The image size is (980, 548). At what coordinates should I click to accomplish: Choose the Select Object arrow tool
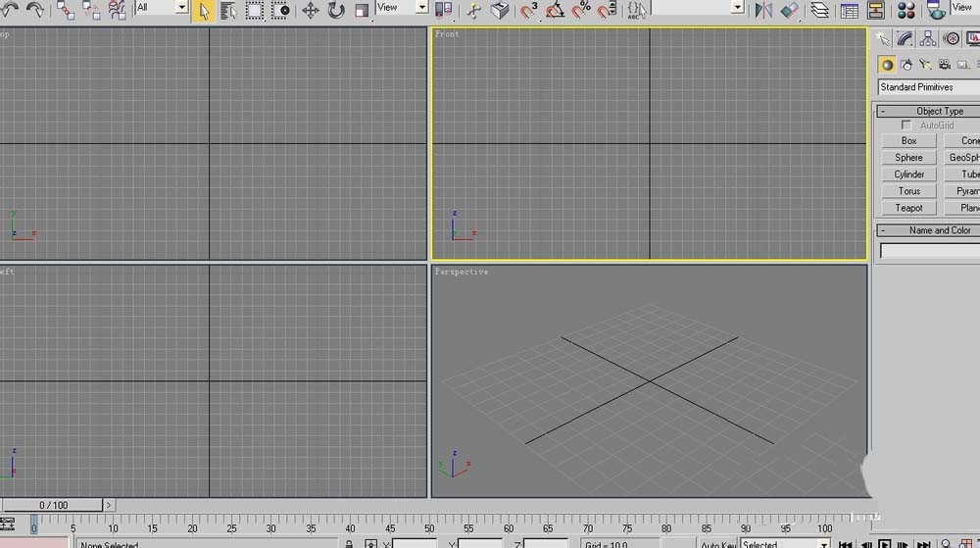pyautogui.click(x=203, y=11)
